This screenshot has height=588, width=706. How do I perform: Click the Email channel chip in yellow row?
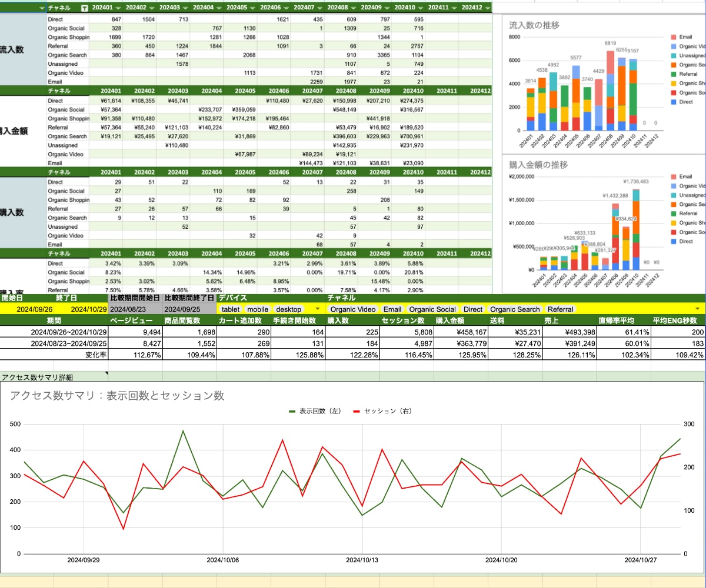click(392, 309)
